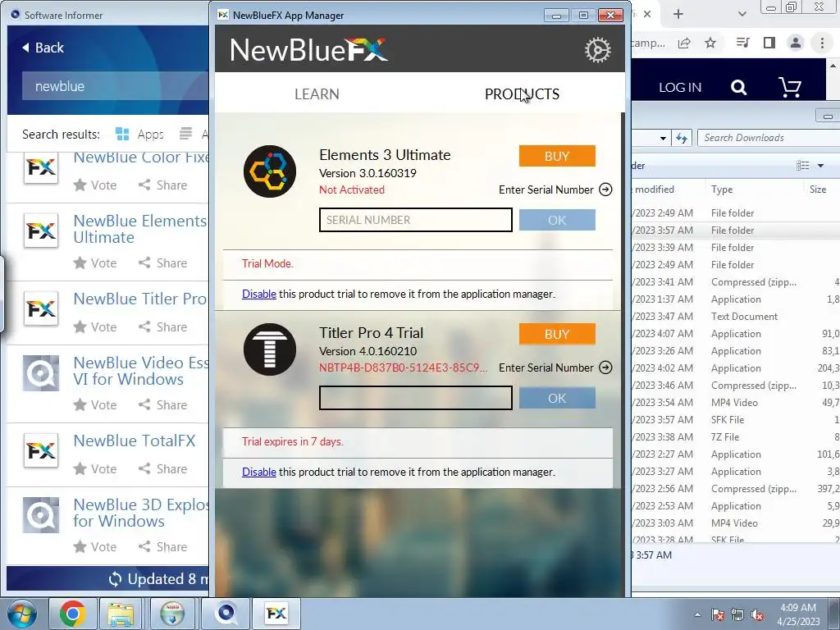Buy Titler Pro 4 Trial
This screenshot has width=840, height=630.
click(557, 334)
